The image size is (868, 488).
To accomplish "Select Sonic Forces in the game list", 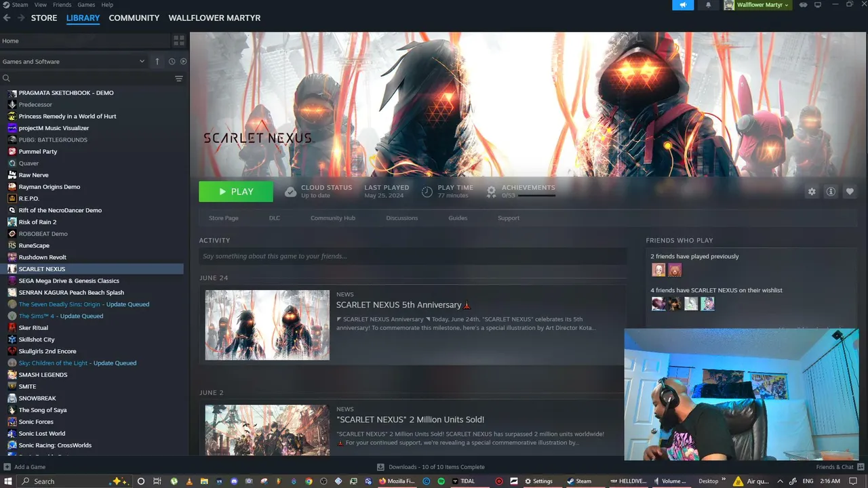I will point(36,422).
